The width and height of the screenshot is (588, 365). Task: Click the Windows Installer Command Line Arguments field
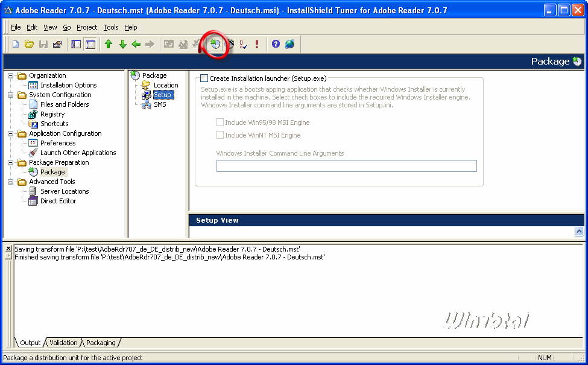[347, 165]
